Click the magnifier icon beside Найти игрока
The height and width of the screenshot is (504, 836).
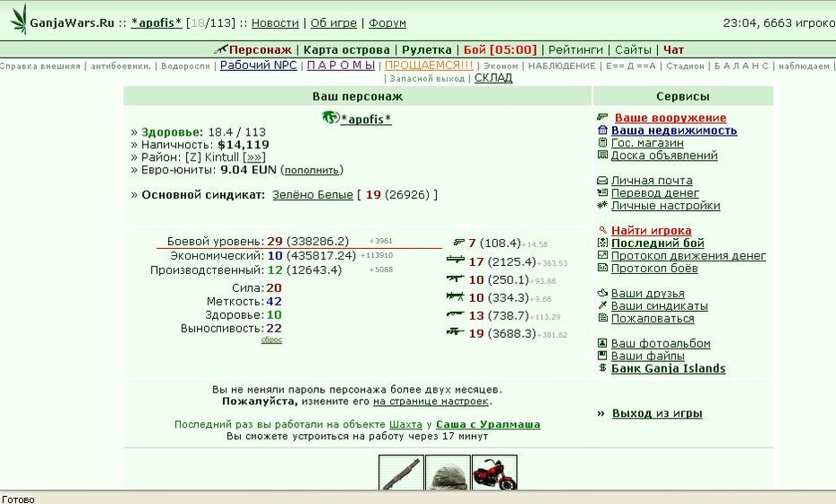pyautogui.click(x=603, y=230)
